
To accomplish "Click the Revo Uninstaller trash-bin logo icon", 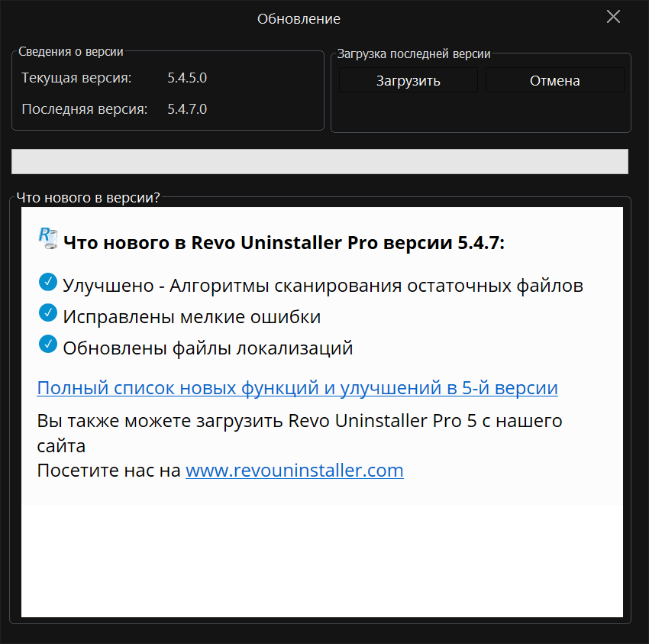I will click(47, 238).
